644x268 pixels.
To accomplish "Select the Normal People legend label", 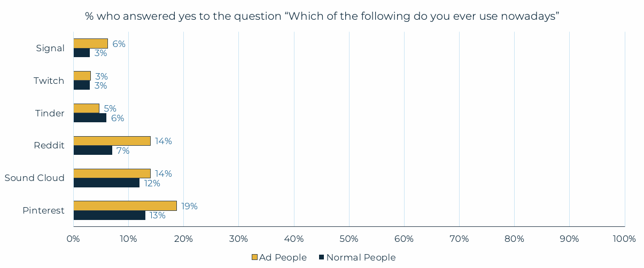I will coord(361,258).
